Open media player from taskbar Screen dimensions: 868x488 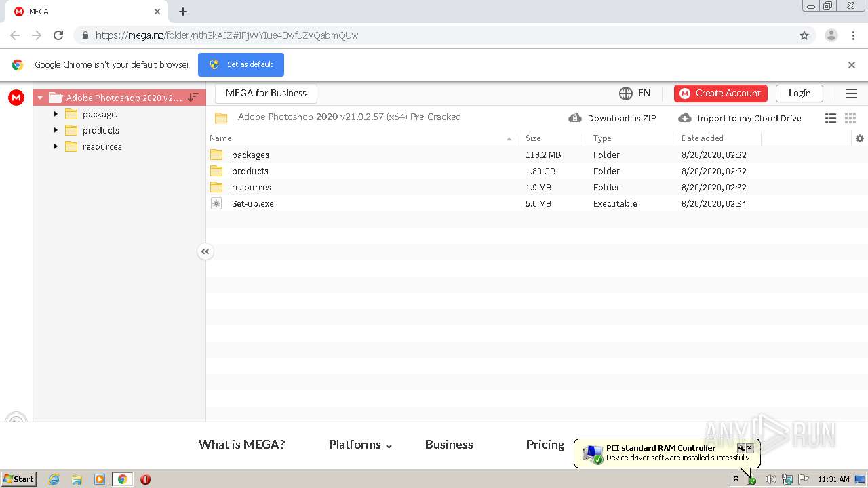click(x=100, y=479)
